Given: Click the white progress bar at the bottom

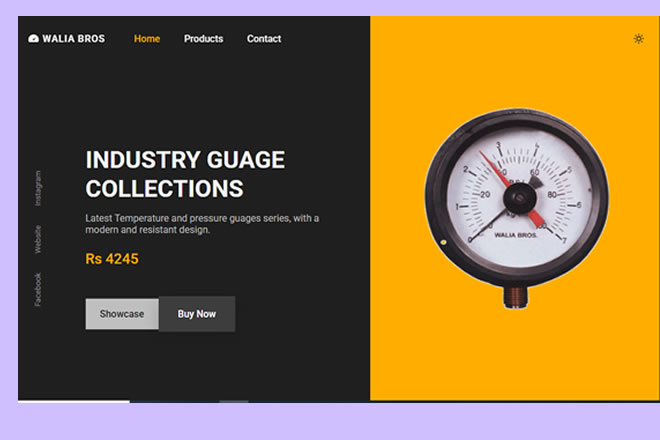Looking at the screenshot, I should point(74,401).
